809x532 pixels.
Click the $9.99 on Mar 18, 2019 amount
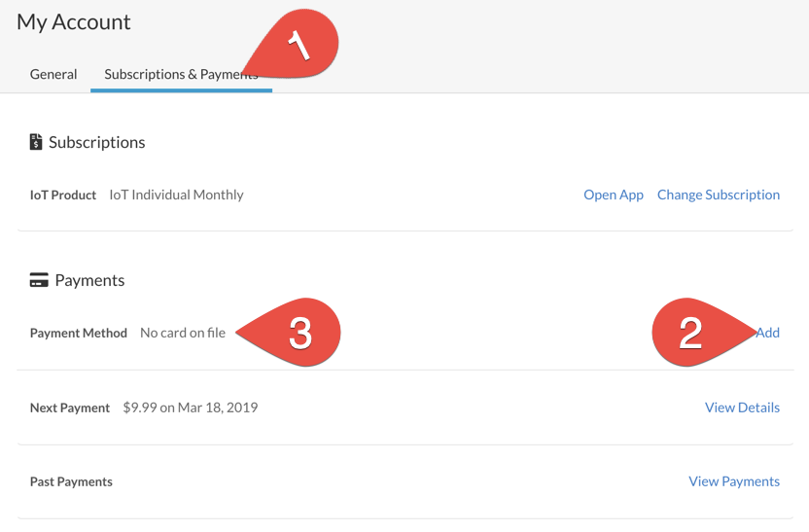pos(190,408)
